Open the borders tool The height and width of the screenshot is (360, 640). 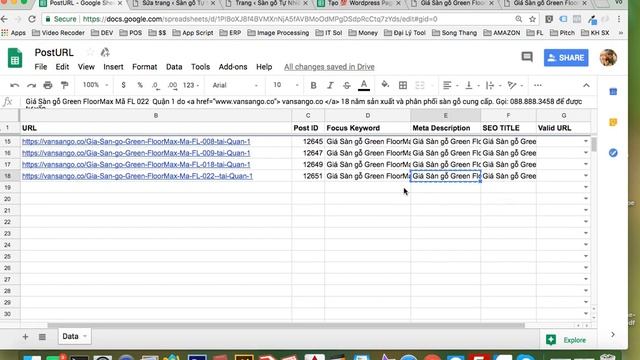[403, 85]
